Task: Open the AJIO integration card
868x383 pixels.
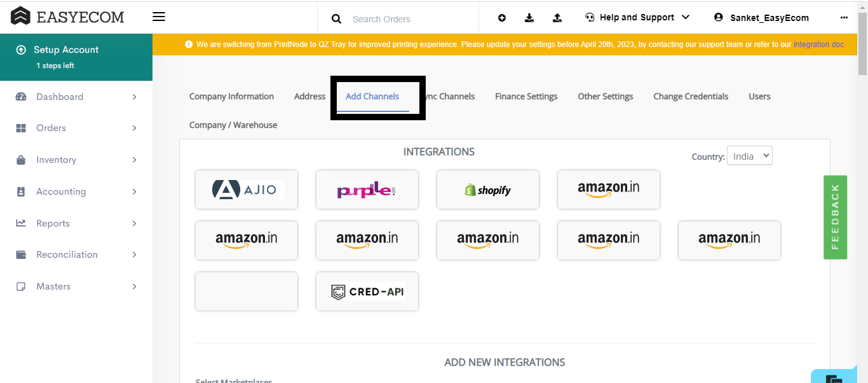Action: click(247, 190)
